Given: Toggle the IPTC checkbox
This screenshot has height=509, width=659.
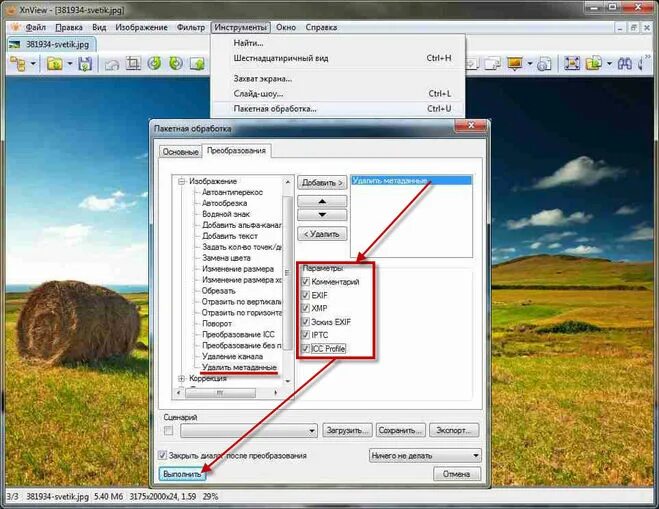Looking at the screenshot, I should point(306,335).
